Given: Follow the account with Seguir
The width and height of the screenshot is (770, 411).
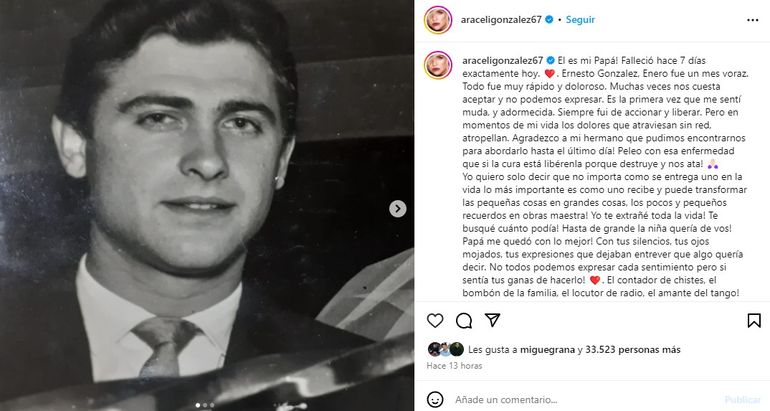Looking at the screenshot, I should coord(580,19).
